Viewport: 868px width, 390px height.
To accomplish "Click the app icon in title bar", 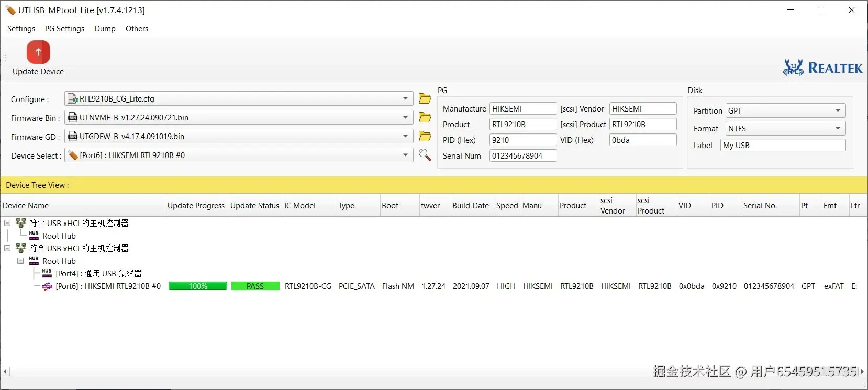I will (10, 10).
